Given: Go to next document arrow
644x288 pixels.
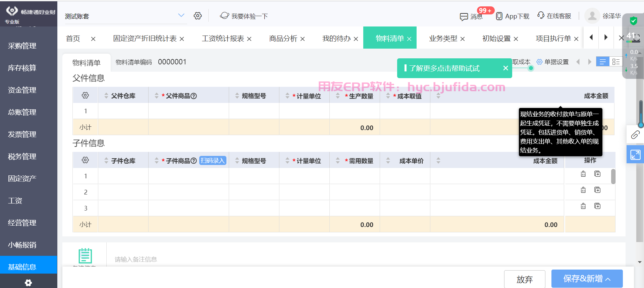Looking at the screenshot, I should coord(590,62).
